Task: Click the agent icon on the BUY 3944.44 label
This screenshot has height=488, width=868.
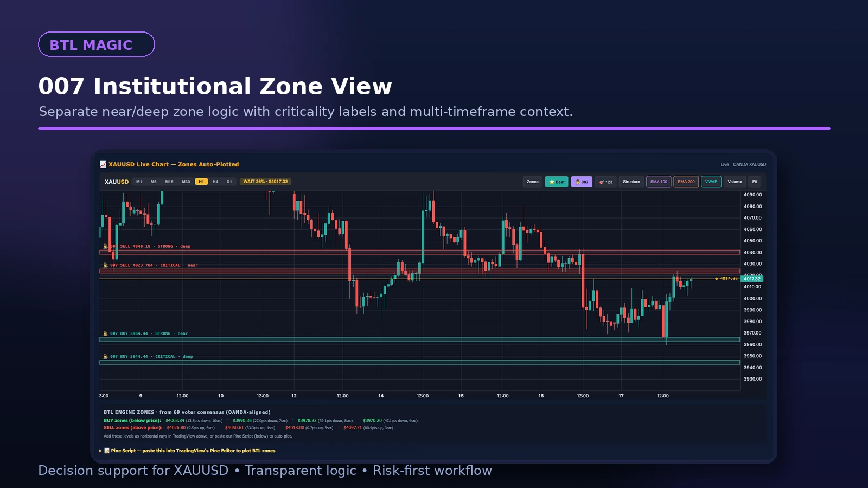Action: pyautogui.click(x=105, y=356)
